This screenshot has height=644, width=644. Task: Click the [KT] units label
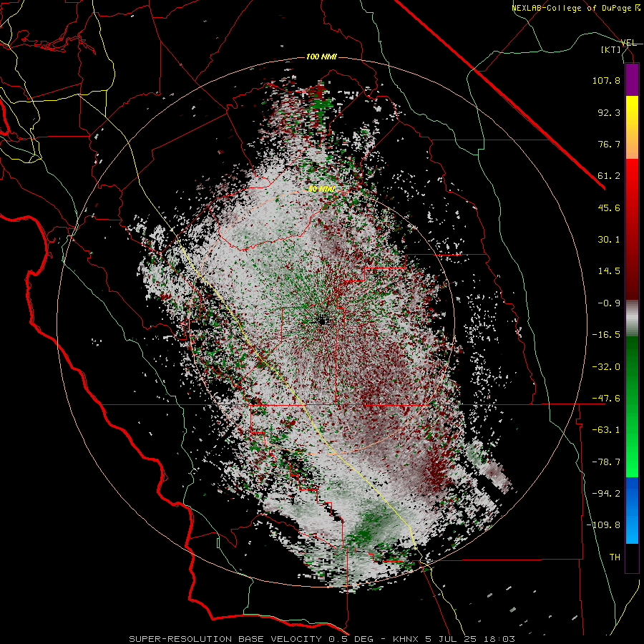click(x=611, y=49)
